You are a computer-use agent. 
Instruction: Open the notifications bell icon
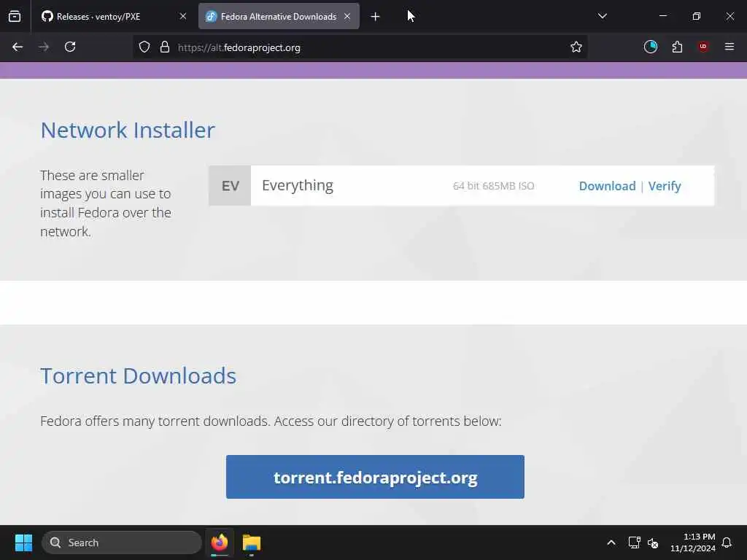pos(727,542)
